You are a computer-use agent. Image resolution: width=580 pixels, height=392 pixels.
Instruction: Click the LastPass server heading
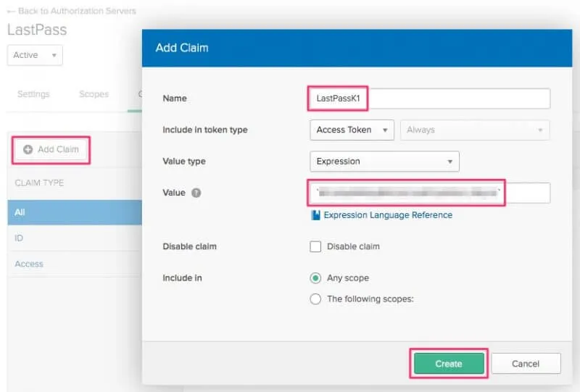click(37, 30)
